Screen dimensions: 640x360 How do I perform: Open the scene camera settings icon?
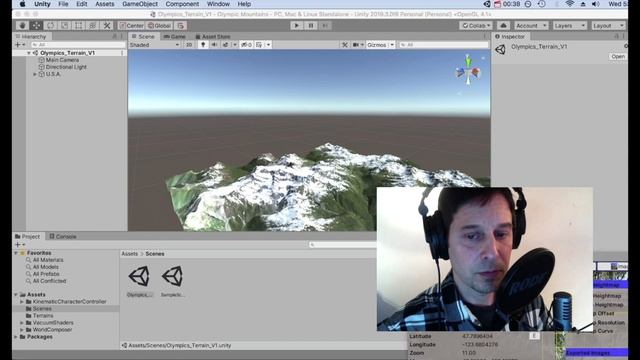[x=356, y=45]
